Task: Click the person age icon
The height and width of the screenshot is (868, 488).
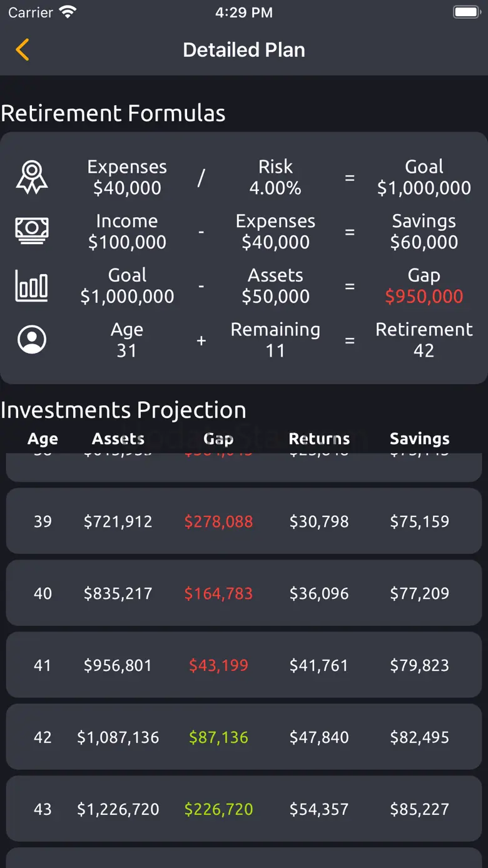Action: tap(32, 340)
